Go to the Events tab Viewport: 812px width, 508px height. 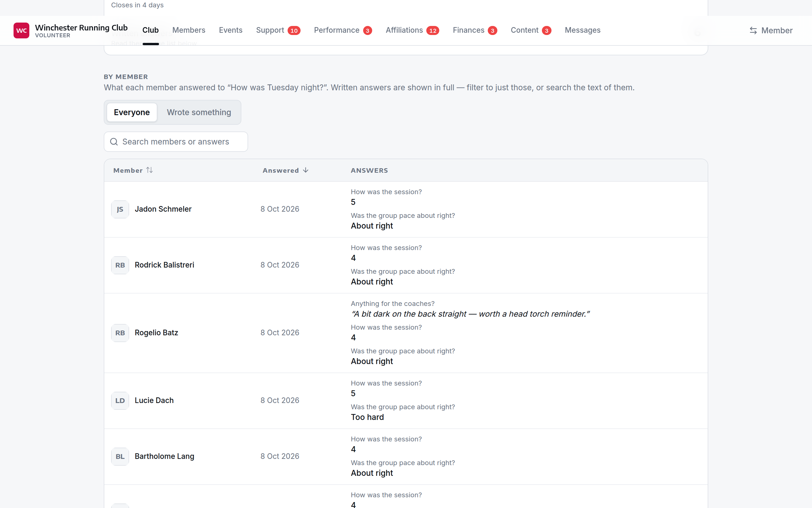point(231,30)
